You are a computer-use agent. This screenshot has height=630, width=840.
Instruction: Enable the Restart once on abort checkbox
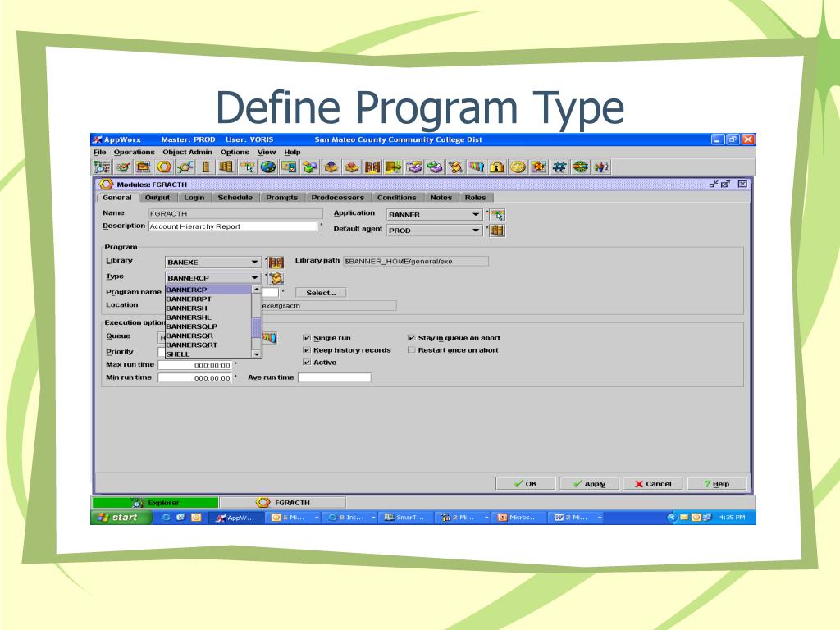(412, 350)
